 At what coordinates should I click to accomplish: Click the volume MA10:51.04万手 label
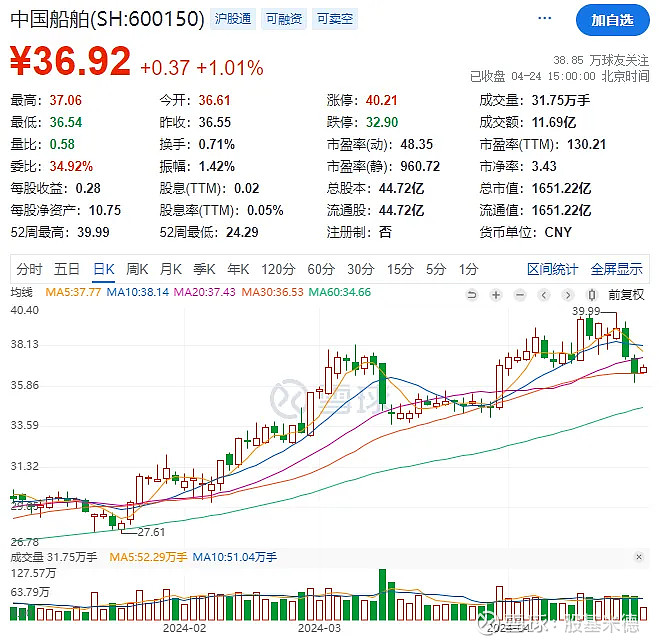(235, 557)
